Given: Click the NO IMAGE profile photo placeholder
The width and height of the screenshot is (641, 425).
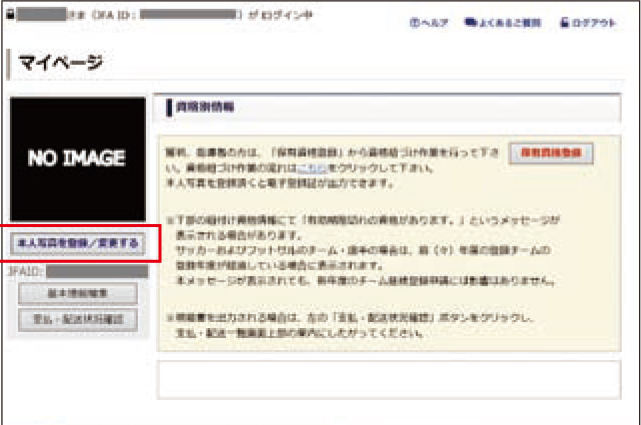Looking at the screenshot, I should [x=75, y=158].
